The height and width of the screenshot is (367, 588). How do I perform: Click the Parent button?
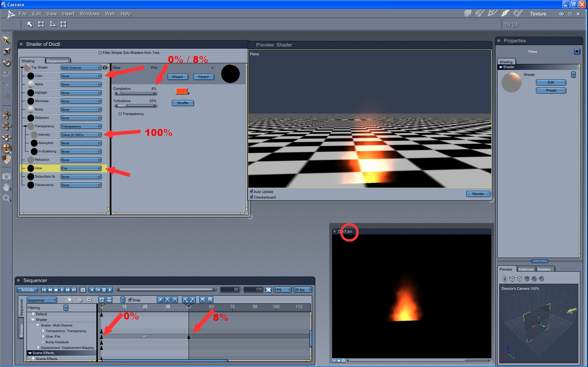point(204,77)
